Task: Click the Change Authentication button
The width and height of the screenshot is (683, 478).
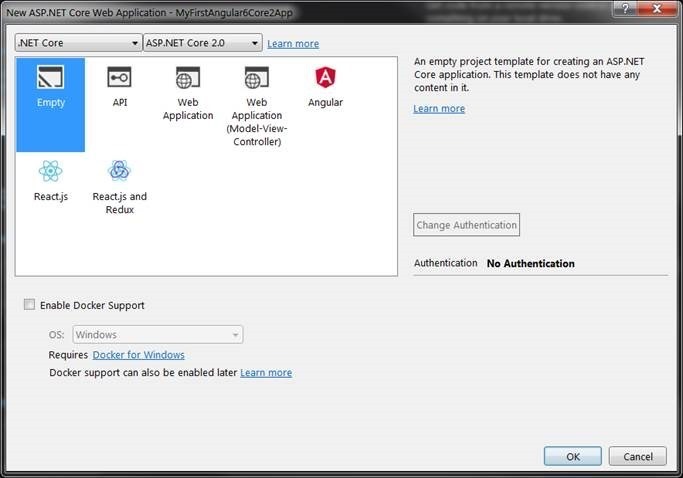Action: 467,225
